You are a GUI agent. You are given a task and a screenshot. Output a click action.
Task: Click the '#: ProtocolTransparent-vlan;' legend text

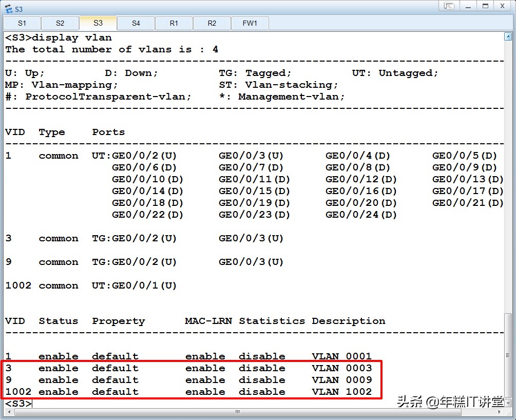coord(98,97)
